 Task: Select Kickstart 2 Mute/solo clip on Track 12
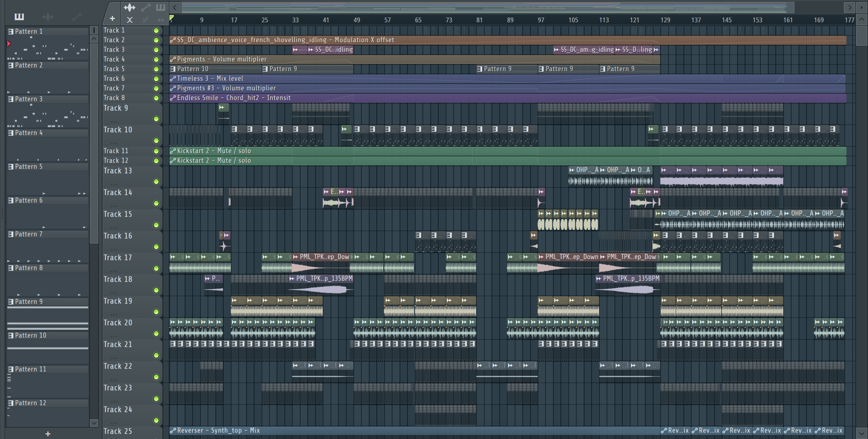pyautogui.click(x=508, y=160)
